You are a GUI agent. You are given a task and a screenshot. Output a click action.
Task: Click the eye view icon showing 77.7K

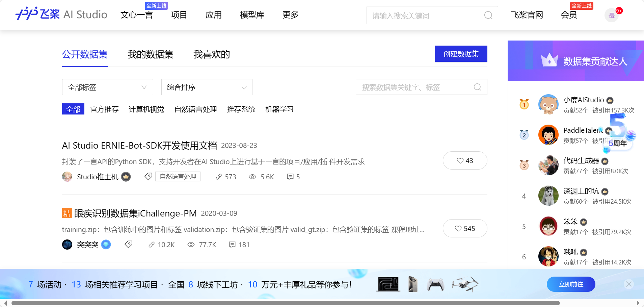191,245
